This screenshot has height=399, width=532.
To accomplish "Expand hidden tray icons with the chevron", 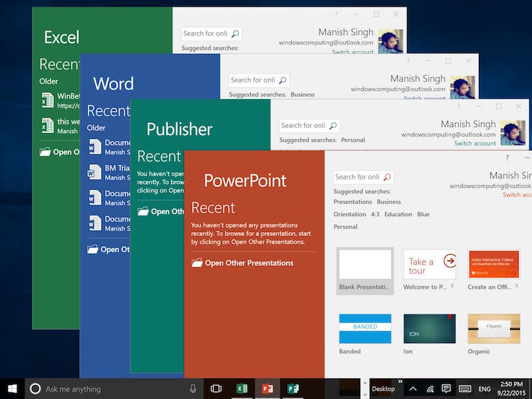I will (413, 388).
